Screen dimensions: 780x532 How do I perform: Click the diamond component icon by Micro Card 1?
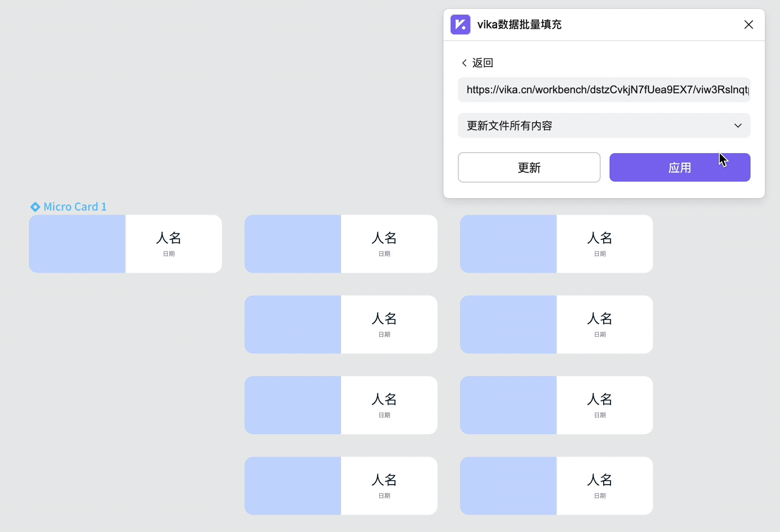click(x=35, y=207)
